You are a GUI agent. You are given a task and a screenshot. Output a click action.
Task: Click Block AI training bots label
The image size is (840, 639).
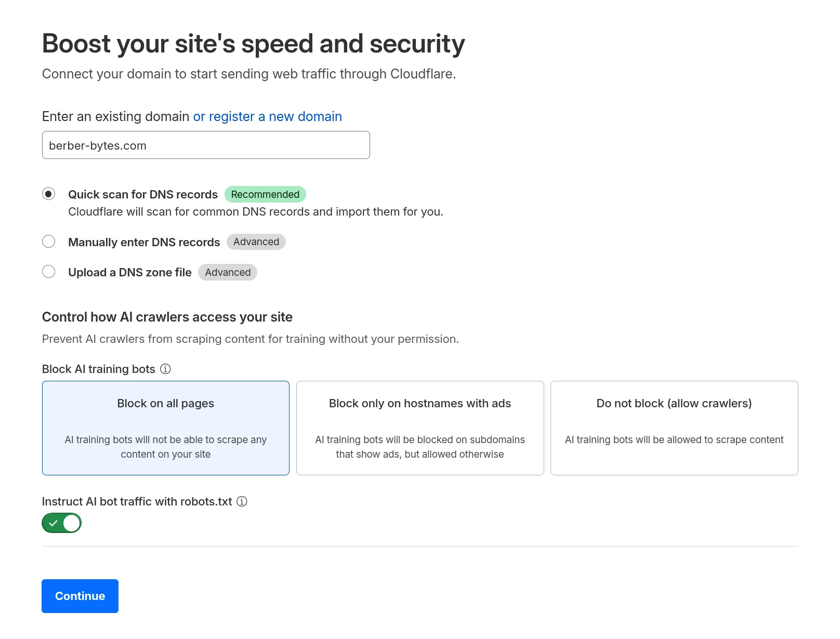click(99, 369)
